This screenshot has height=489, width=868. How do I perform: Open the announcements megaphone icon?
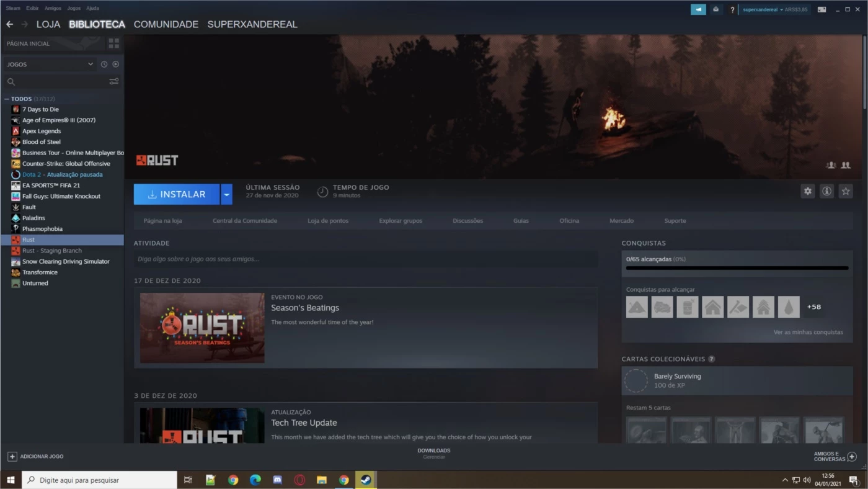(698, 9)
